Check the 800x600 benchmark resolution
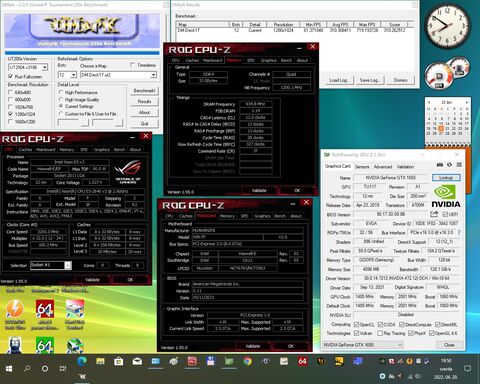 pos(10,100)
